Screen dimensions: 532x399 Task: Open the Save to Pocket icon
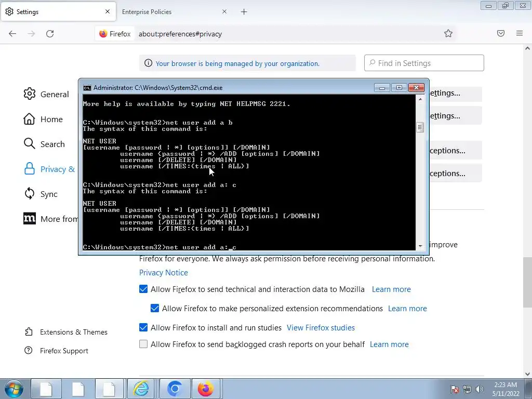501,33
